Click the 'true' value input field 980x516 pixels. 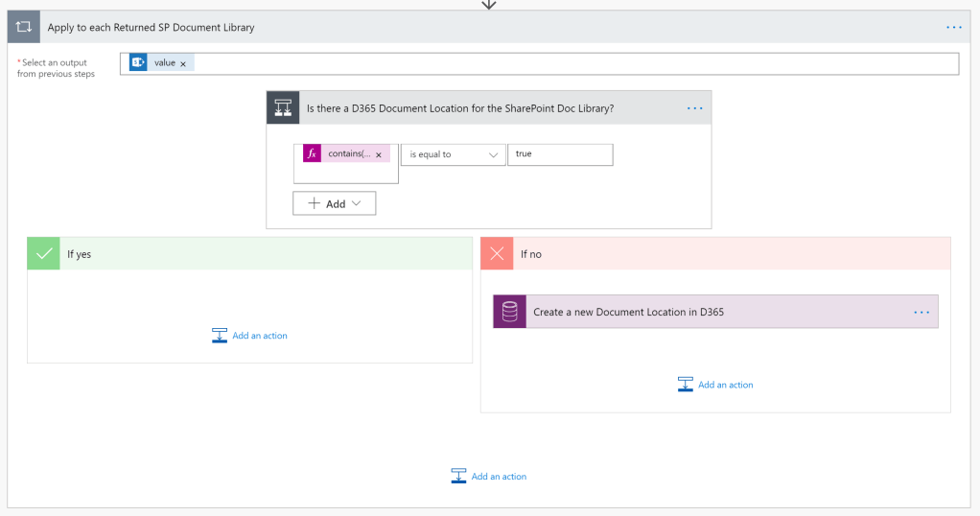click(560, 154)
